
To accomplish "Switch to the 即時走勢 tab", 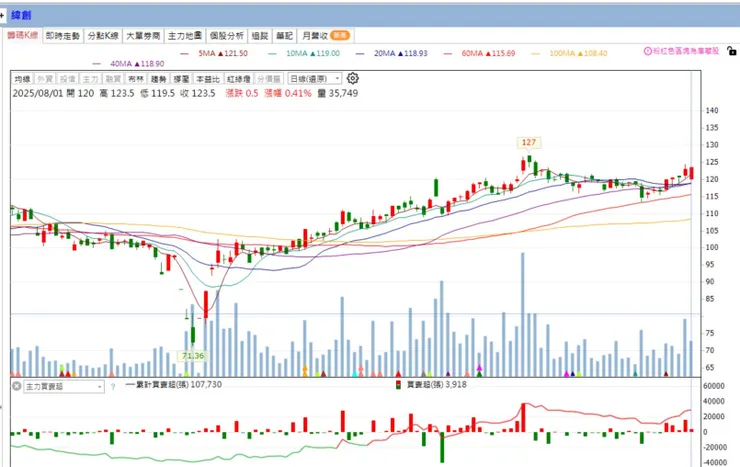I will coord(63,36).
